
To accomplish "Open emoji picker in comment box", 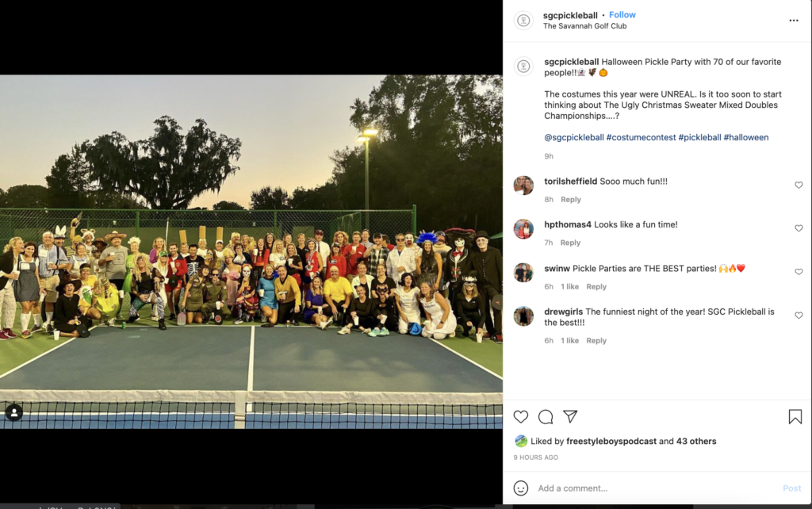I will point(520,488).
